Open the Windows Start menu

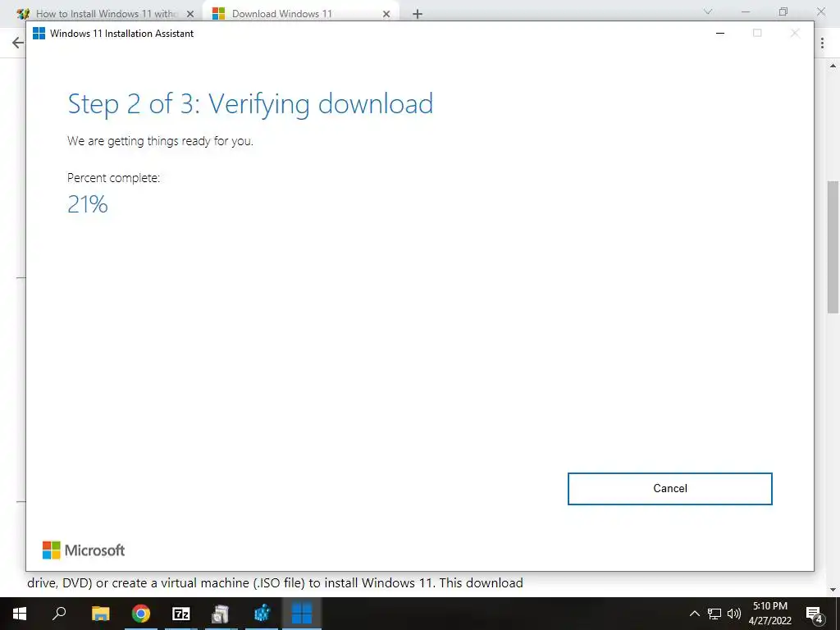tap(20, 614)
